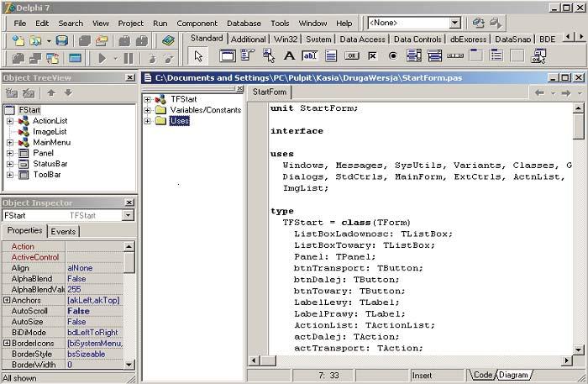
Task: Pick the MainMenu component icon
Action: click(248, 55)
